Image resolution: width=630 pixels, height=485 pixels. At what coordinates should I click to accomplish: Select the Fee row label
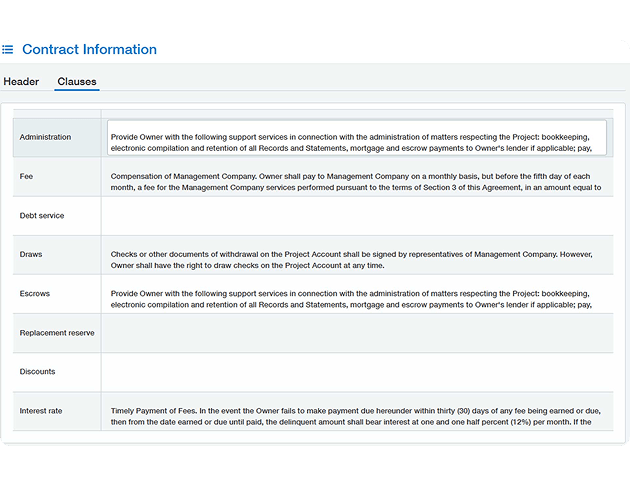pyautogui.click(x=26, y=176)
